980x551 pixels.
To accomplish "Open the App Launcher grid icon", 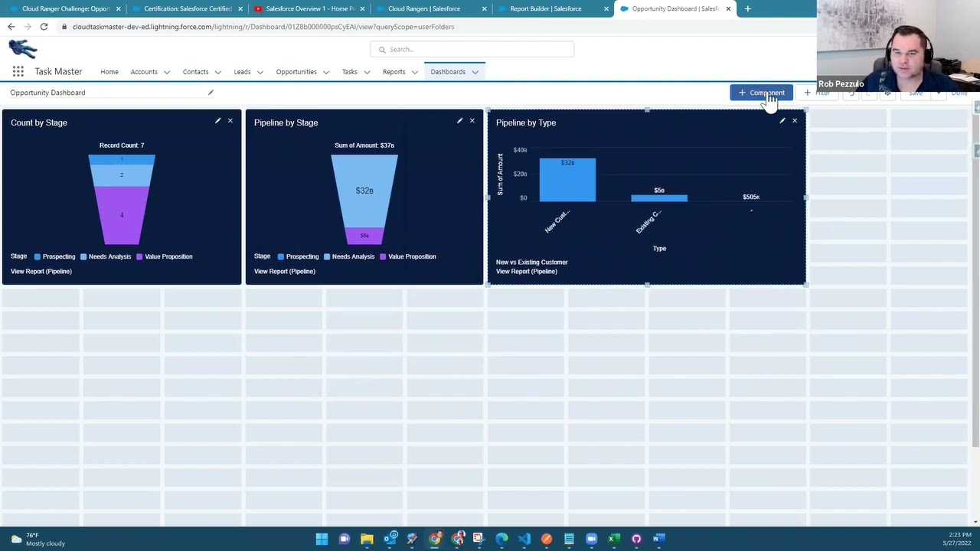I will (18, 72).
